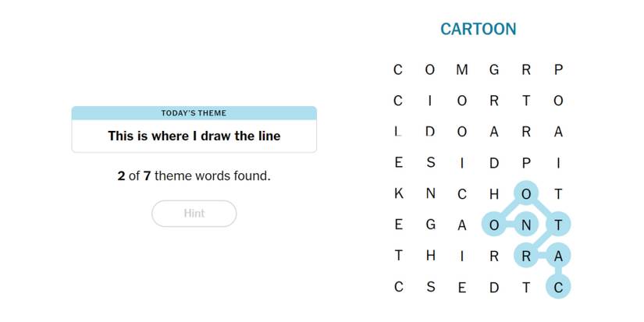Tap the letter E in the bottom row

(x=462, y=287)
